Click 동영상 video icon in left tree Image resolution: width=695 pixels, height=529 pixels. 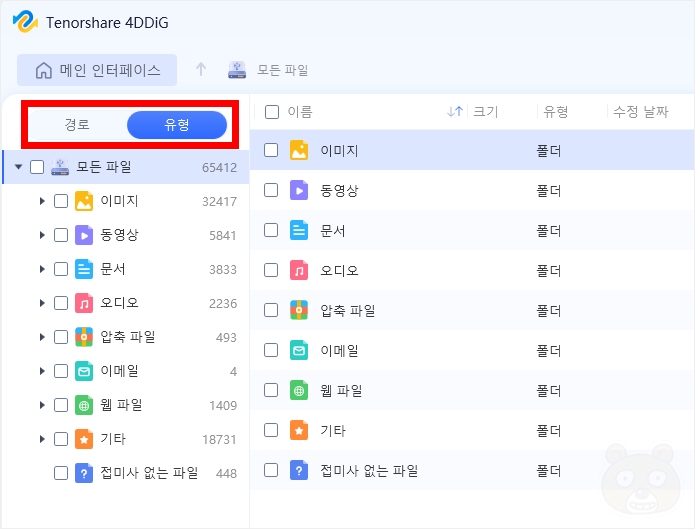(84, 235)
